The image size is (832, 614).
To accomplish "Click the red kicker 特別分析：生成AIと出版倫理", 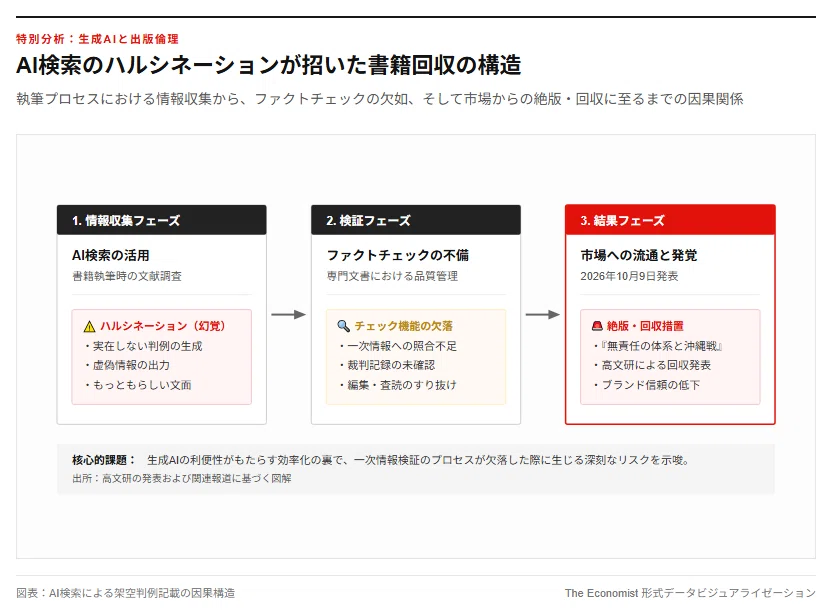I will click(97, 39).
